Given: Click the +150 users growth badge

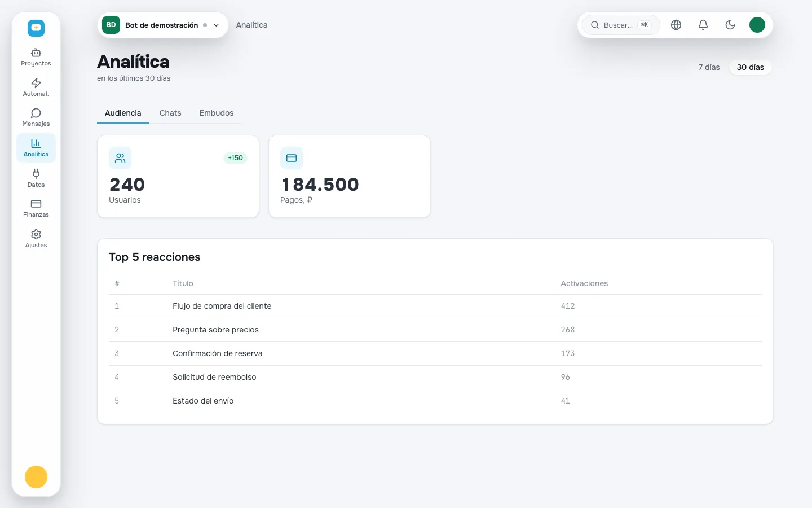Looking at the screenshot, I should (x=236, y=158).
